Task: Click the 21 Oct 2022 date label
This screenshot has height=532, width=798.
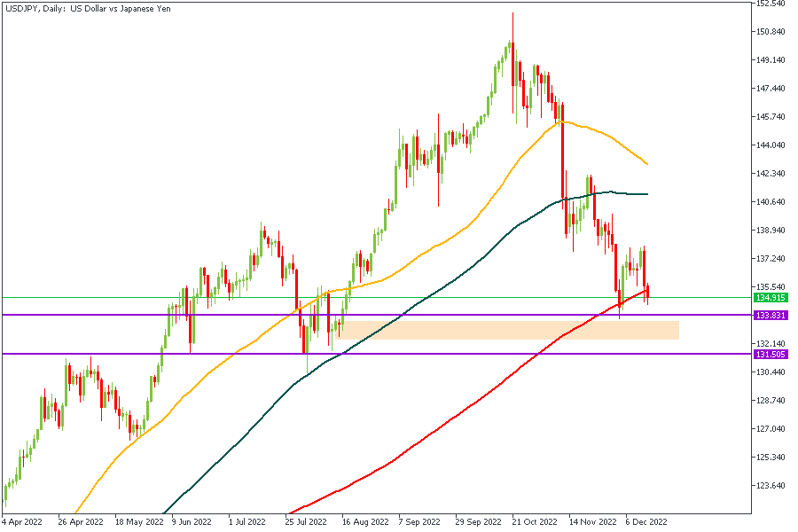Action: 534,523
